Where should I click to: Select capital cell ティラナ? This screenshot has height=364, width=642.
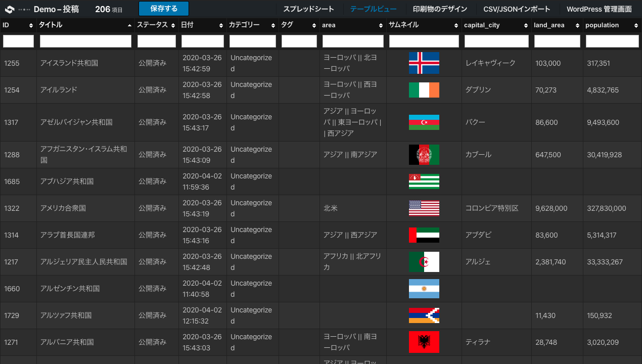tap(478, 342)
